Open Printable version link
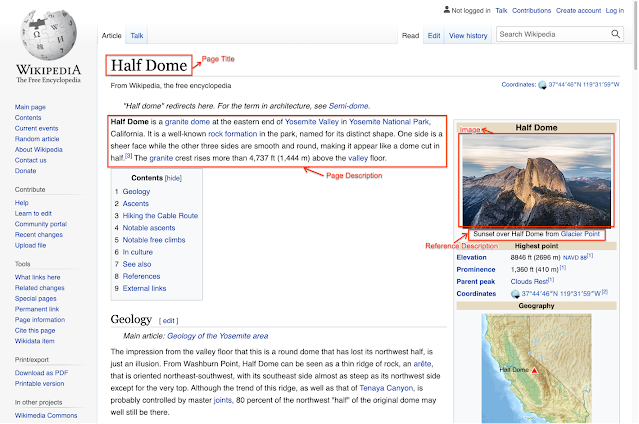Image resolution: width=639 pixels, height=424 pixels. click(x=40, y=384)
